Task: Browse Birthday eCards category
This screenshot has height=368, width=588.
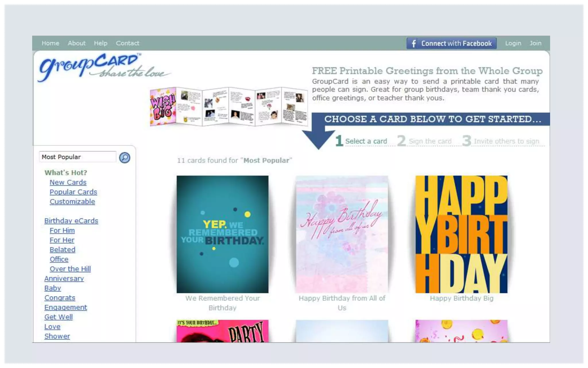Action: [71, 221]
